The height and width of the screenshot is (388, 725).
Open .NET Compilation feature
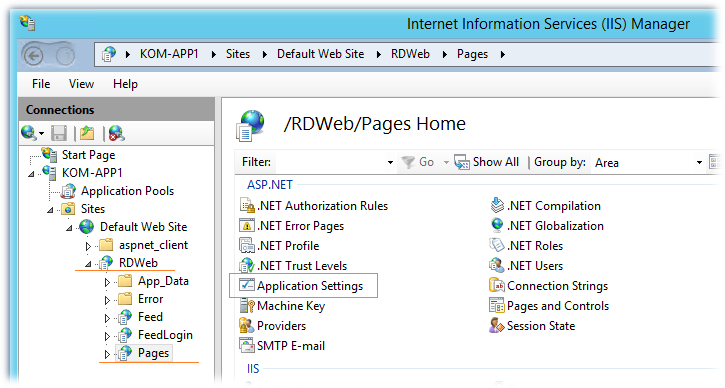click(x=546, y=206)
